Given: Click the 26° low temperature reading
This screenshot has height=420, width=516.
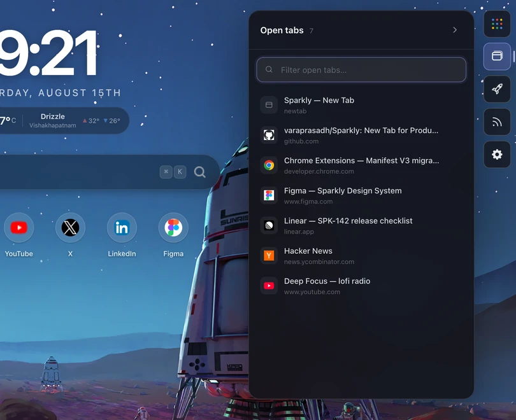Looking at the screenshot, I should pos(112,121).
